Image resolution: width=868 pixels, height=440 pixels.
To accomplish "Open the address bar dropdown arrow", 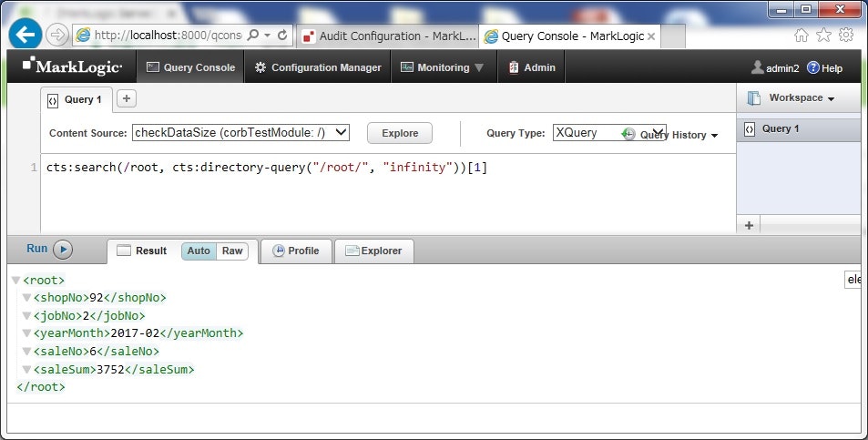I will click(x=268, y=36).
